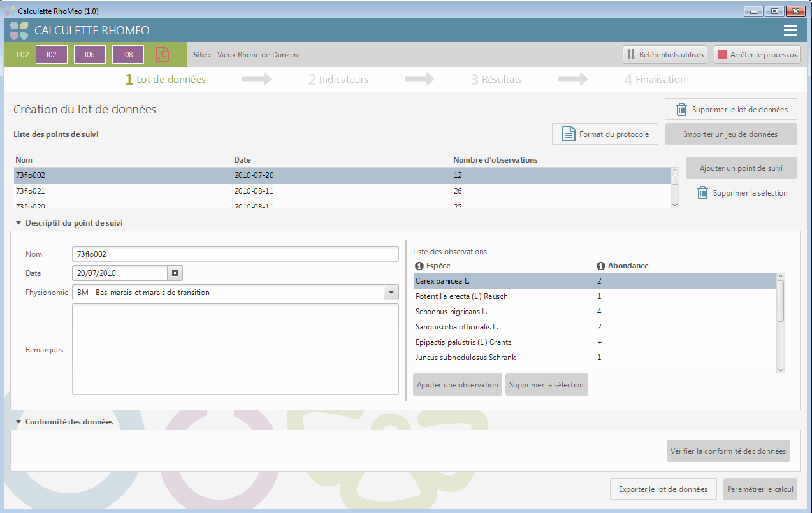
Task: Select Carex panicea L. observation
Action: click(595, 280)
